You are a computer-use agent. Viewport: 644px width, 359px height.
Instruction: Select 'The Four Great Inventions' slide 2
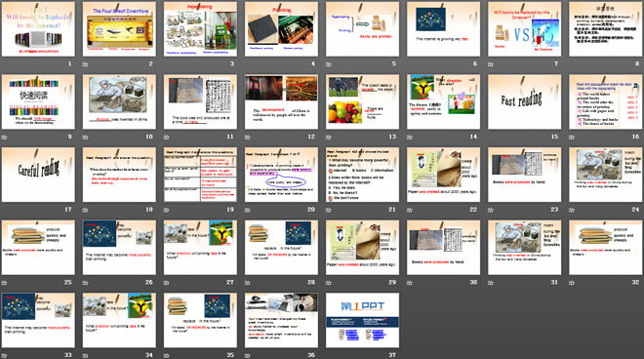coord(119,29)
